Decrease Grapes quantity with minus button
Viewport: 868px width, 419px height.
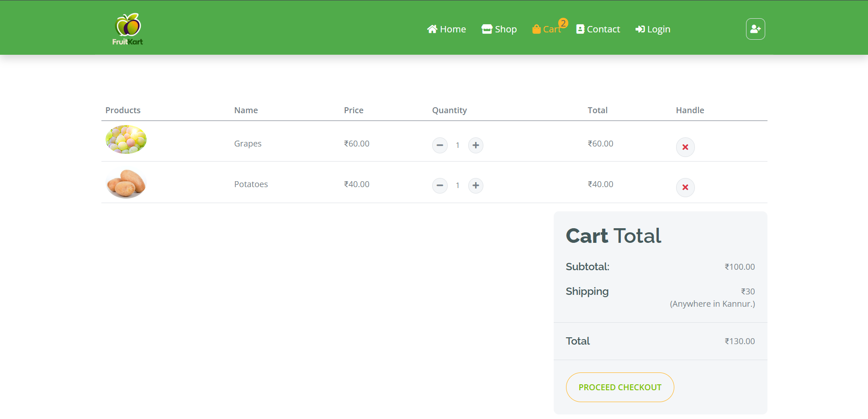tap(439, 145)
